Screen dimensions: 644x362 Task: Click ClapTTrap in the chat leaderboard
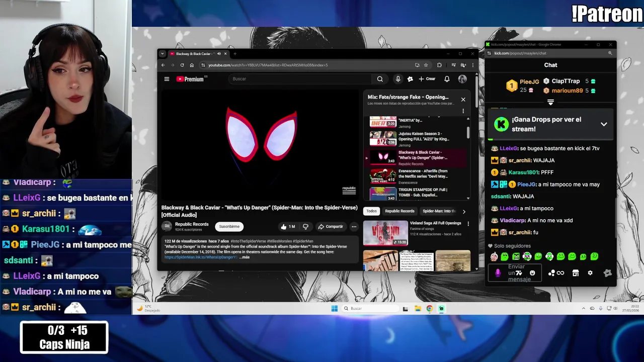[x=566, y=81]
